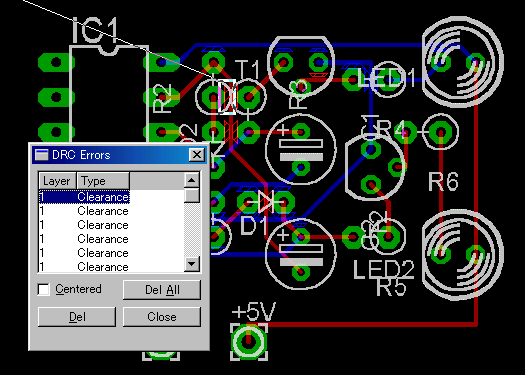
Task: Click the Del button
Action: pyautogui.click(x=77, y=317)
